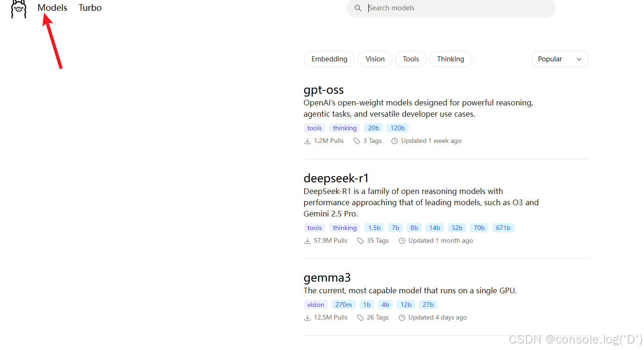This screenshot has height=350, width=644.
Task: Filter models by Thinking
Action: click(451, 59)
